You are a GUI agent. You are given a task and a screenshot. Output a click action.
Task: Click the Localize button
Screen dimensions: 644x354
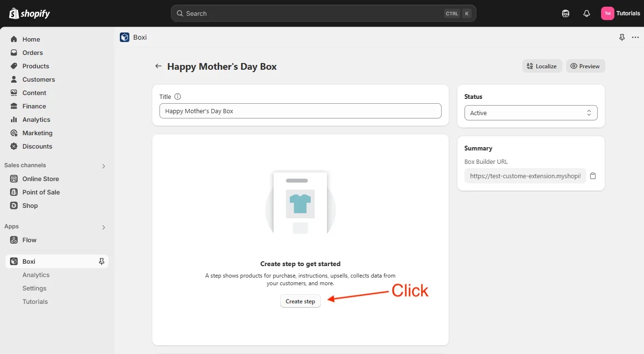pos(542,66)
